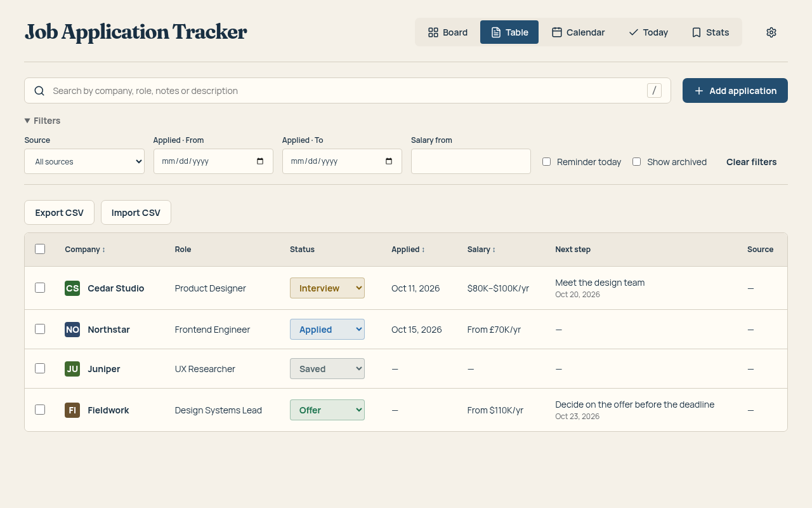Select the Cedar Studio row checkbox
This screenshot has width=812, height=508.
40,288
